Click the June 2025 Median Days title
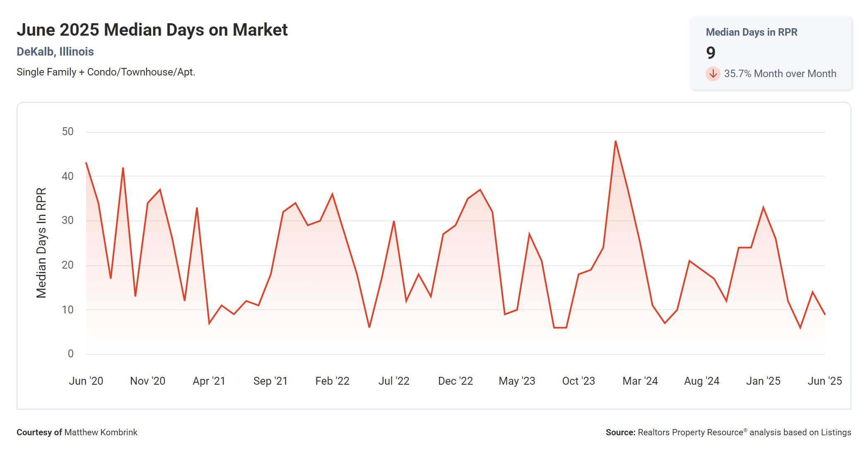Screen dimensions: 868x456 point(152,30)
